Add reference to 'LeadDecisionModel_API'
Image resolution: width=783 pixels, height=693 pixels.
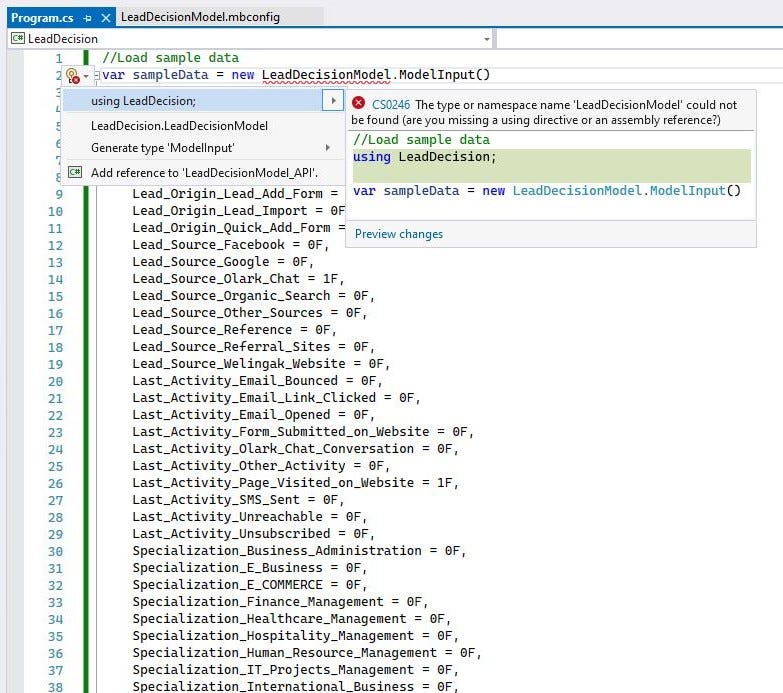point(204,173)
